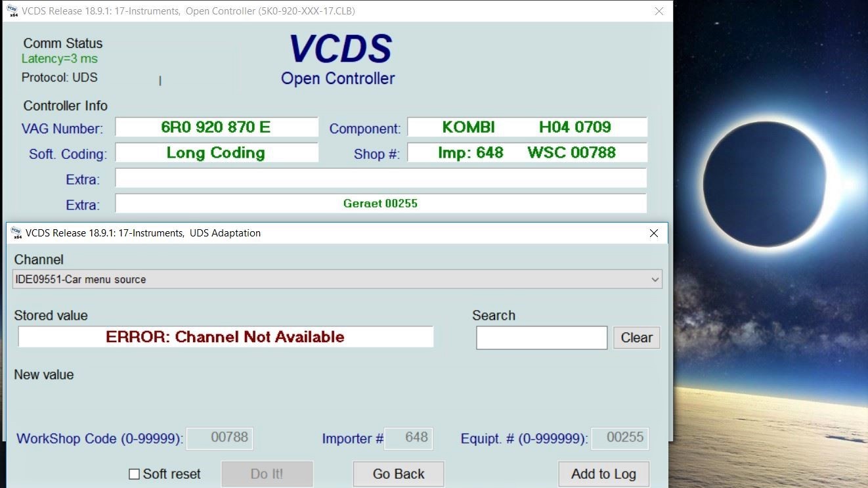Click the Controller Info label
The width and height of the screenshot is (868, 488).
(66, 106)
